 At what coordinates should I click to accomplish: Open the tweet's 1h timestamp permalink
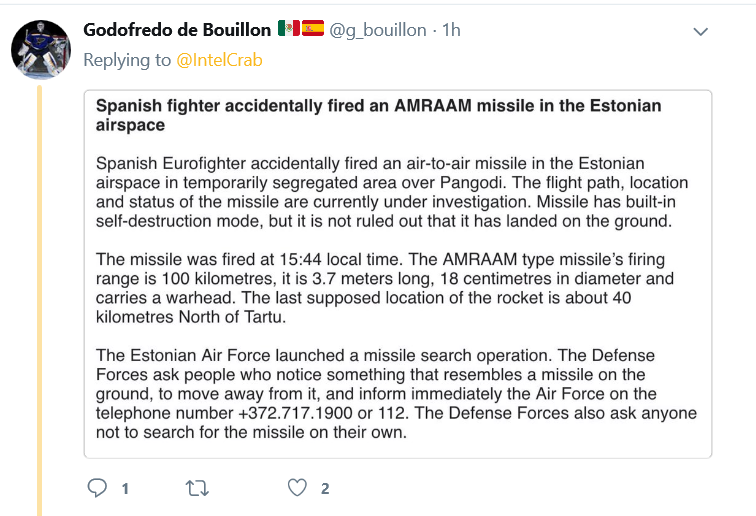[x=451, y=30]
